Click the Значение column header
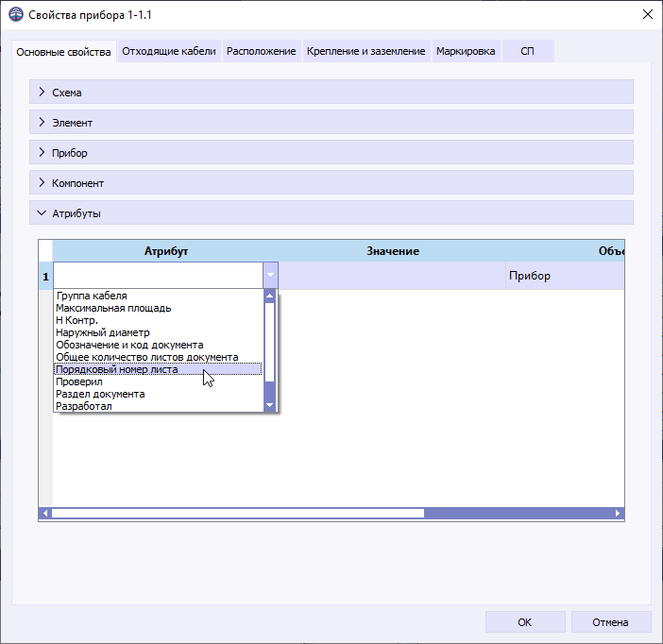 [392, 251]
